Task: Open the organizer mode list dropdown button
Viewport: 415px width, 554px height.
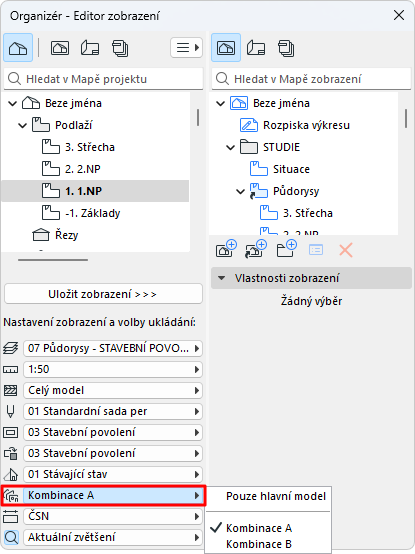Action: pyautogui.click(x=186, y=47)
